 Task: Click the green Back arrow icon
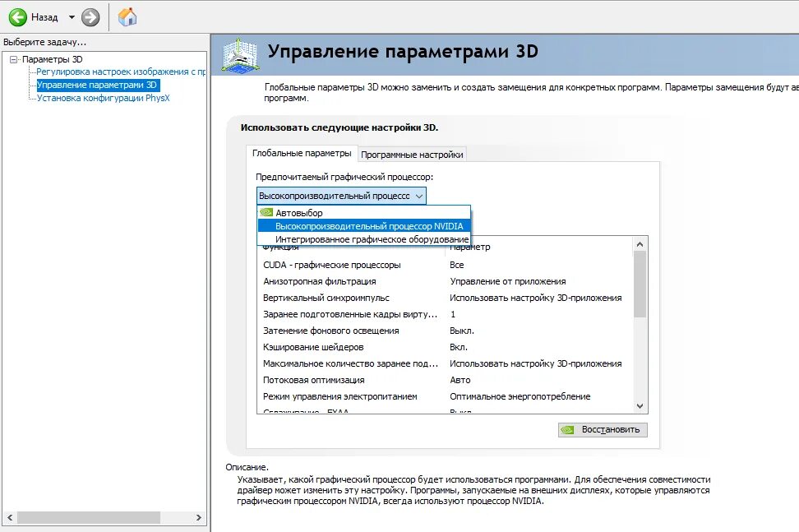[18, 17]
